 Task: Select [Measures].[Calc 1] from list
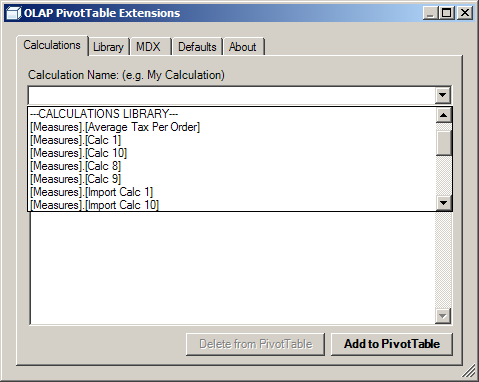click(232, 140)
